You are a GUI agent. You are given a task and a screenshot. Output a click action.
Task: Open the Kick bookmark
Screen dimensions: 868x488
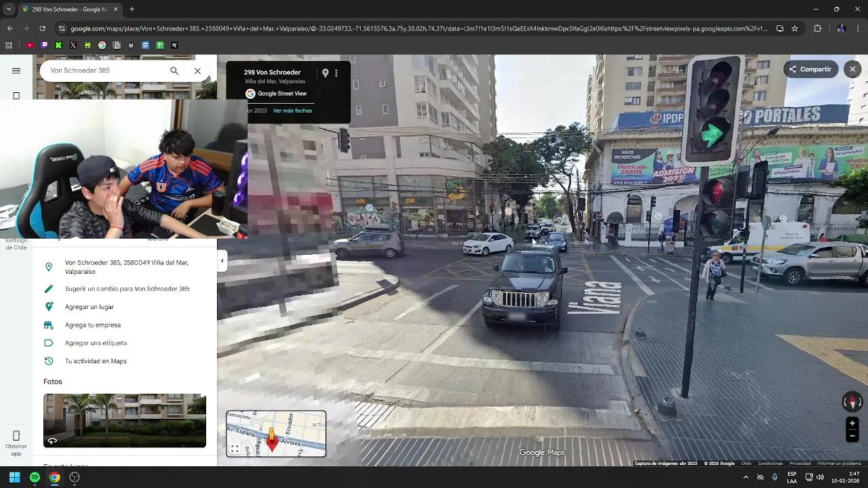point(58,45)
